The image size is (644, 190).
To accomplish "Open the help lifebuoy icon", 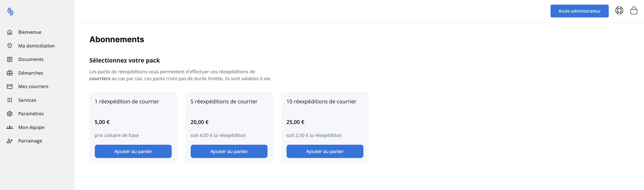I will tap(619, 11).
